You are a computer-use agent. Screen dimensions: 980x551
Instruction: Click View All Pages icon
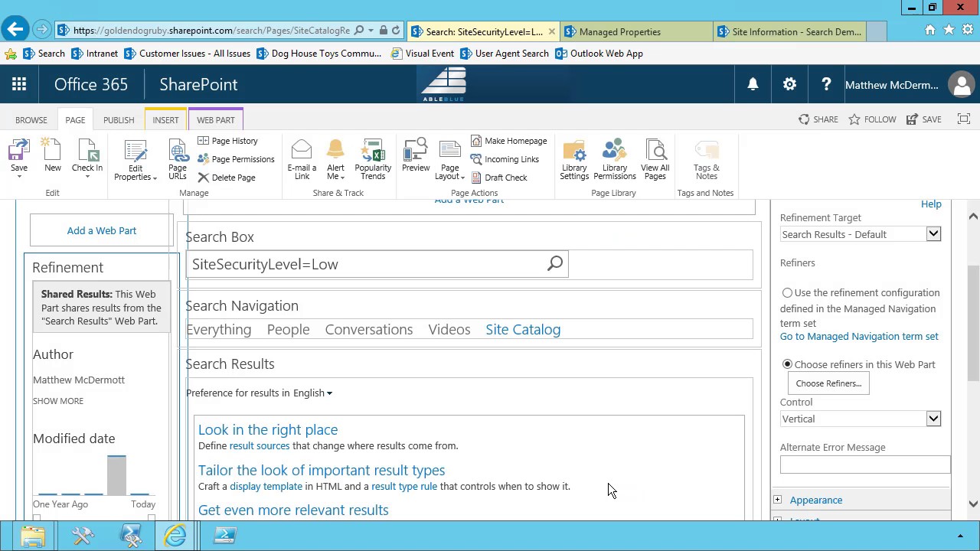click(655, 151)
